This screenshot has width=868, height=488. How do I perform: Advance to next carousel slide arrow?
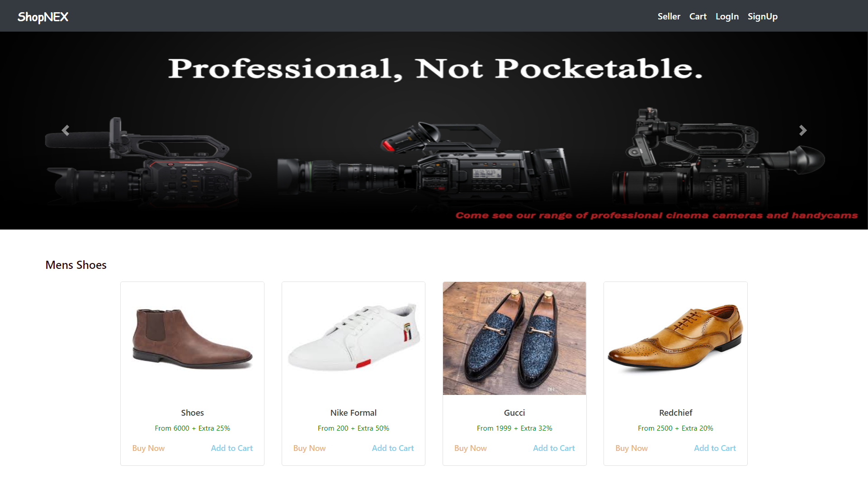click(802, 131)
